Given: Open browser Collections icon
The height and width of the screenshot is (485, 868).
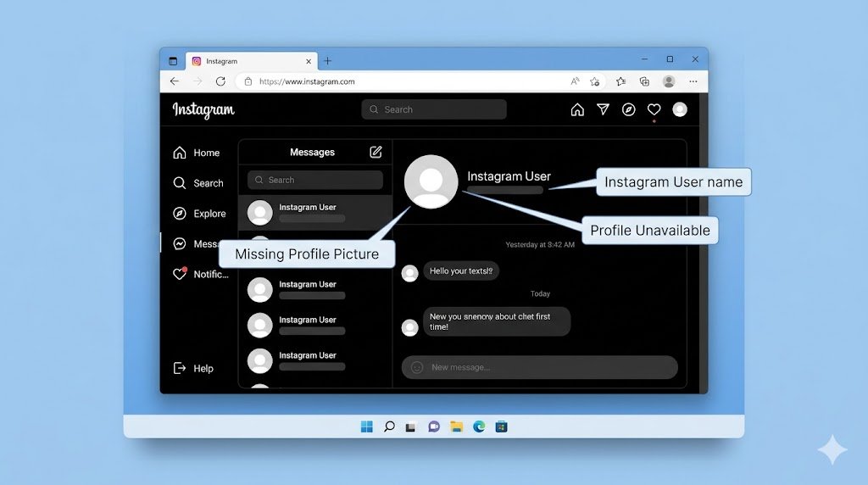Looking at the screenshot, I should pos(644,81).
